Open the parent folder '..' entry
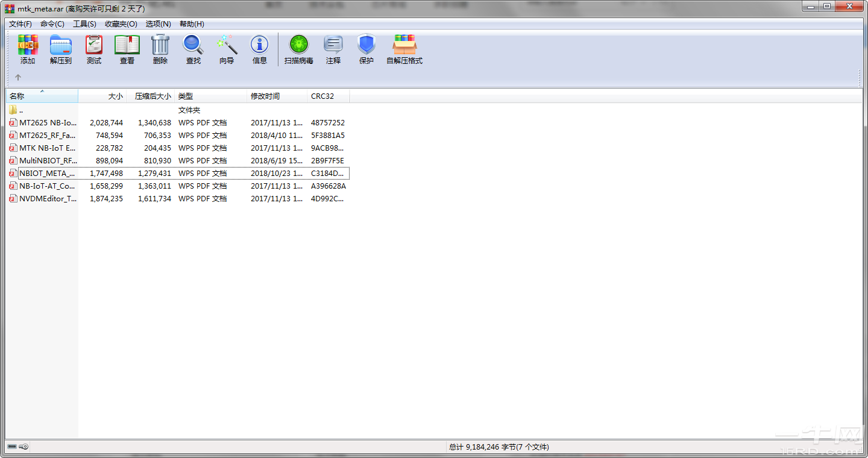Viewport: 868px width, 458px height. [x=21, y=110]
